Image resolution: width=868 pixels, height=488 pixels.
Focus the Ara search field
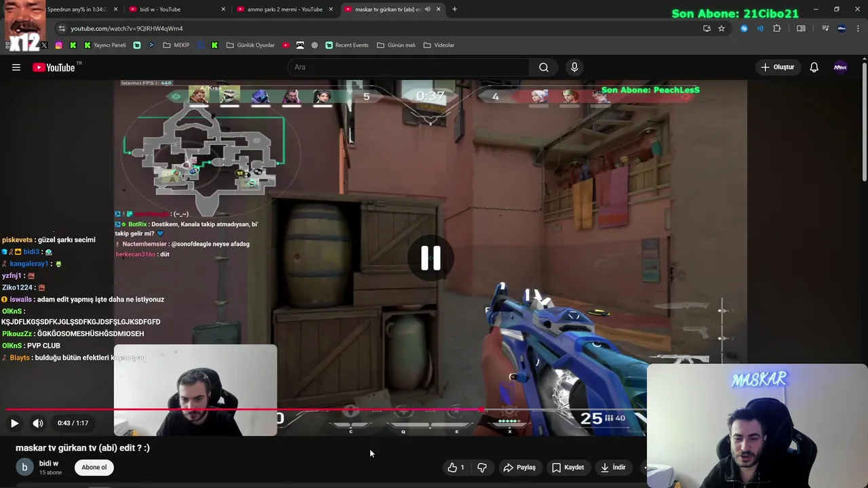[x=409, y=67]
